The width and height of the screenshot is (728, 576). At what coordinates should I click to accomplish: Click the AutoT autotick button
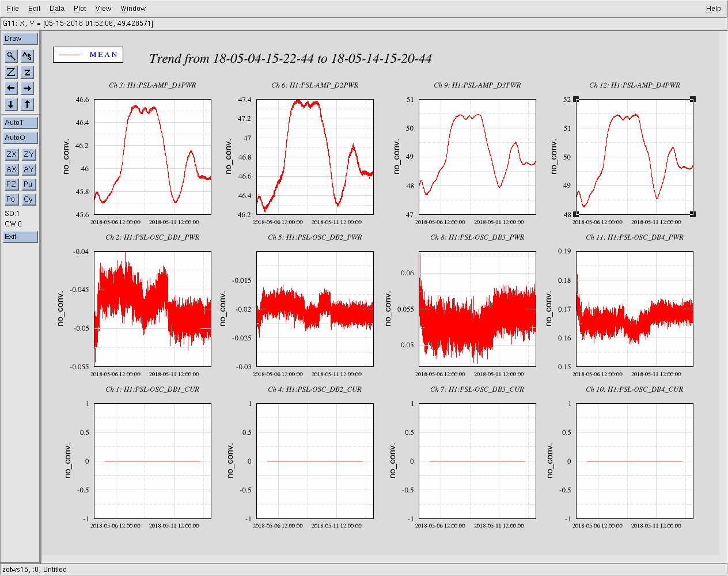(20, 123)
